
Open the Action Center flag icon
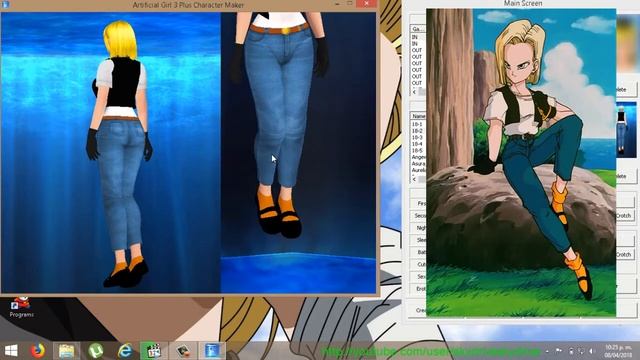(559, 351)
